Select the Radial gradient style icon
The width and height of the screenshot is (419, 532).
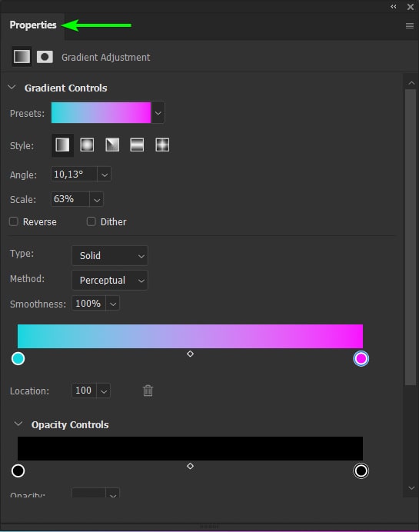pos(87,145)
